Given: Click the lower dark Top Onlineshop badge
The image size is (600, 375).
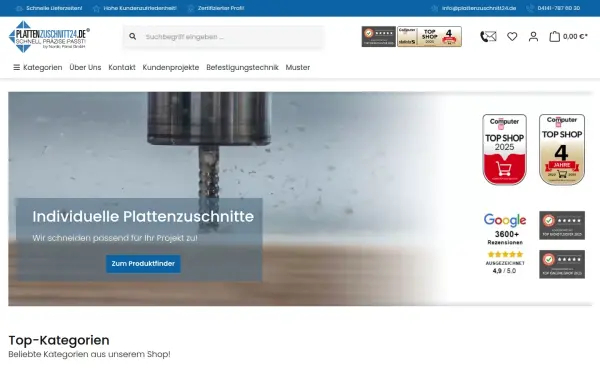Looking at the screenshot, I should (x=562, y=264).
